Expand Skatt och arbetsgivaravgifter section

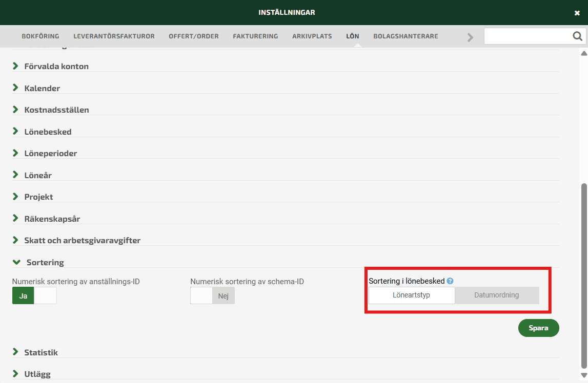point(82,241)
